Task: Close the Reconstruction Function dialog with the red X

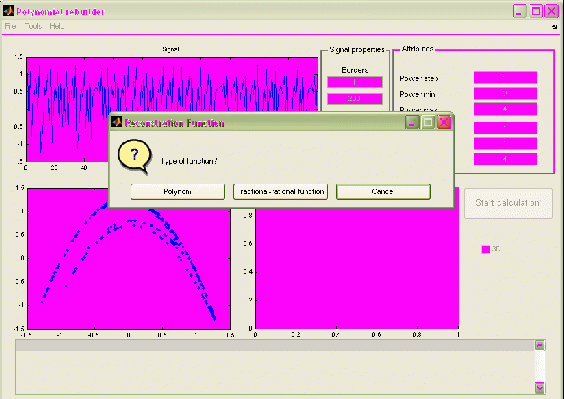Action: click(x=444, y=123)
